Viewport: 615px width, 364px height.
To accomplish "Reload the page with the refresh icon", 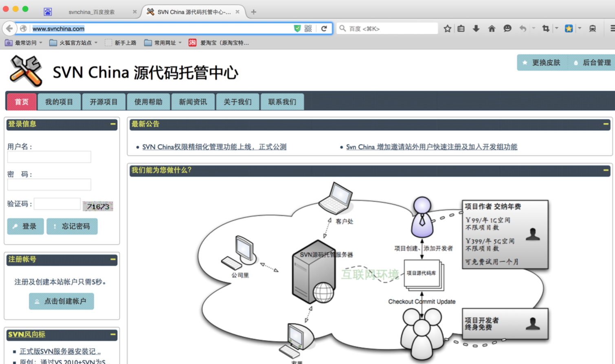I will click(x=324, y=29).
